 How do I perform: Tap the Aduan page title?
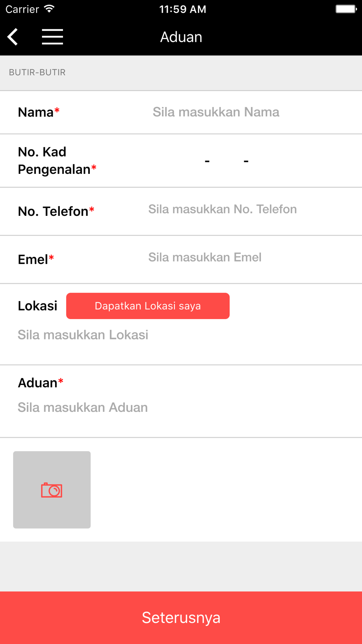pos(181,37)
